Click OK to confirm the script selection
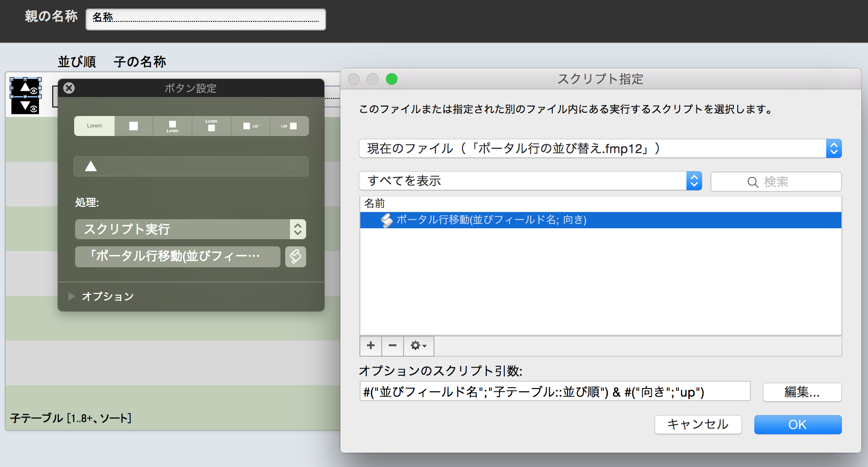Viewport: 868px width, 467px height. [x=798, y=424]
